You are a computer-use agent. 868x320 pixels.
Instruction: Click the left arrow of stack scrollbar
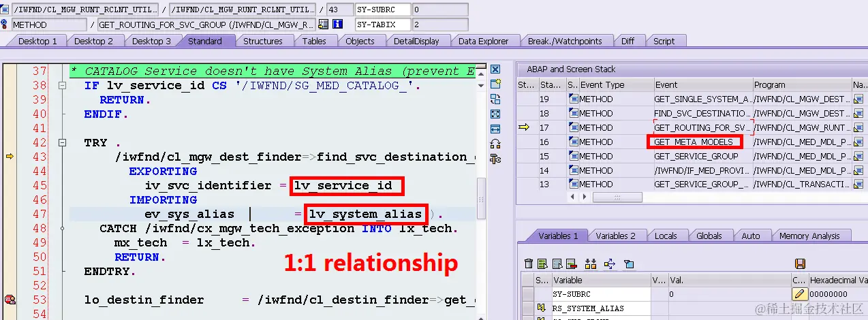572,197
